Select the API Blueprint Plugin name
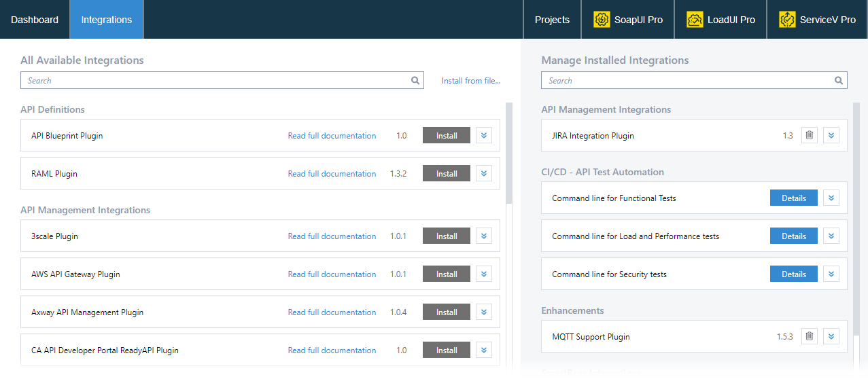The image size is (868, 379). pos(67,135)
